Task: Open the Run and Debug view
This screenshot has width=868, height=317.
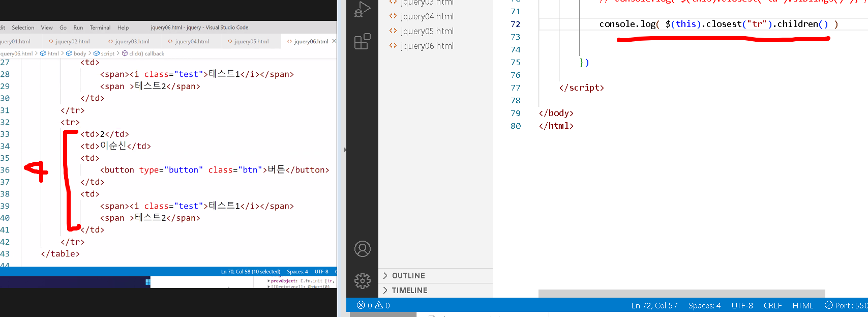Action: click(x=362, y=9)
